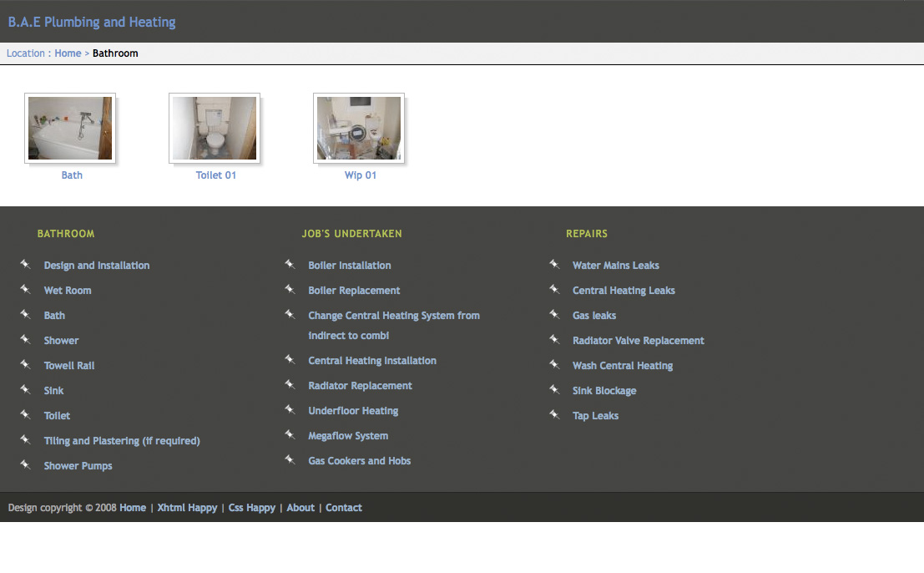Select Tiling and Plastering (if required)

122,440
